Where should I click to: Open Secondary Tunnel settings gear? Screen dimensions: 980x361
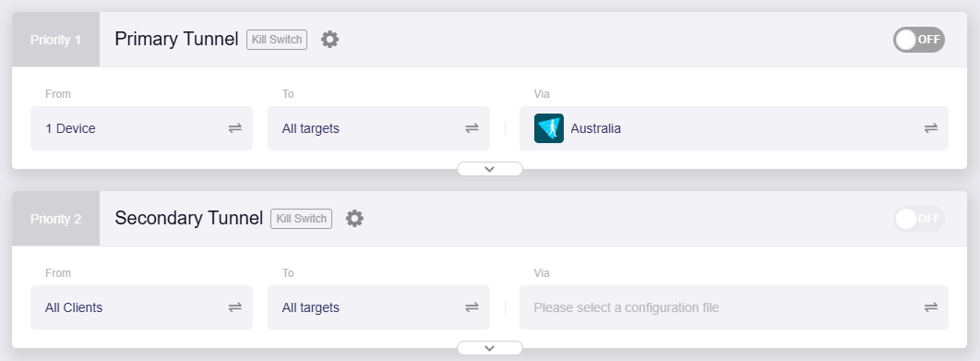[354, 218]
